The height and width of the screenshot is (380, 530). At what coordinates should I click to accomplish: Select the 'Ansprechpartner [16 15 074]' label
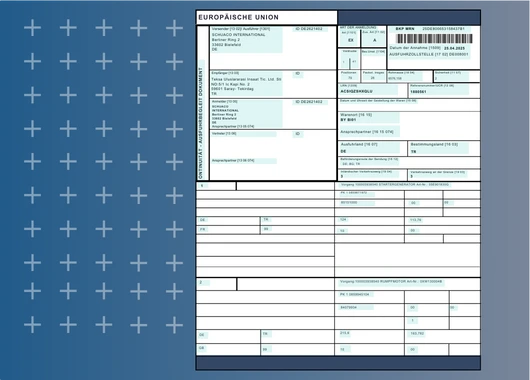click(x=367, y=132)
